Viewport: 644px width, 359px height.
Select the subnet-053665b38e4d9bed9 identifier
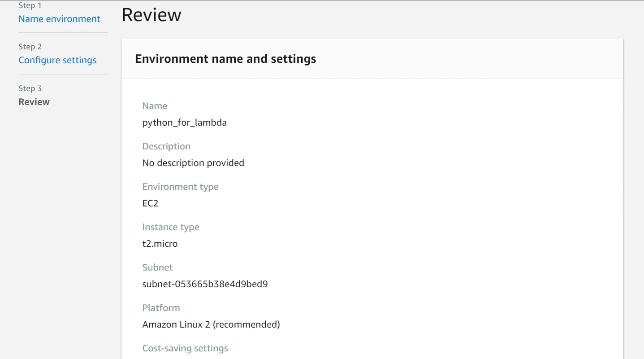click(x=205, y=284)
